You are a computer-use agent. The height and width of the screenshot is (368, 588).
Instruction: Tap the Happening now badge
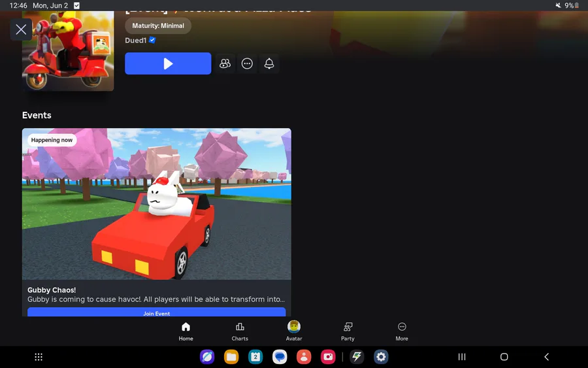tap(52, 140)
